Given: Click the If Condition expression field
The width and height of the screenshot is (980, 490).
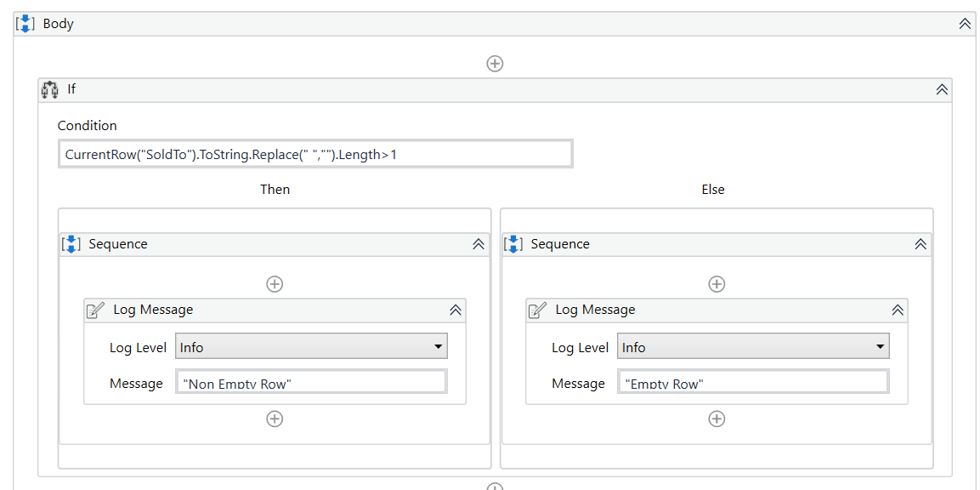Looking at the screenshot, I should [315, 154].
